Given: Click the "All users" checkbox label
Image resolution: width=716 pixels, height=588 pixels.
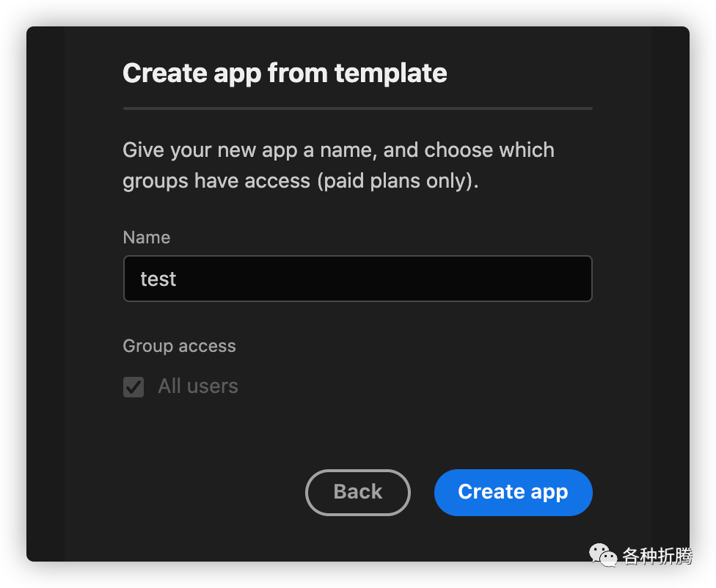Looking at the screenshot, I should tap(198, 386).
